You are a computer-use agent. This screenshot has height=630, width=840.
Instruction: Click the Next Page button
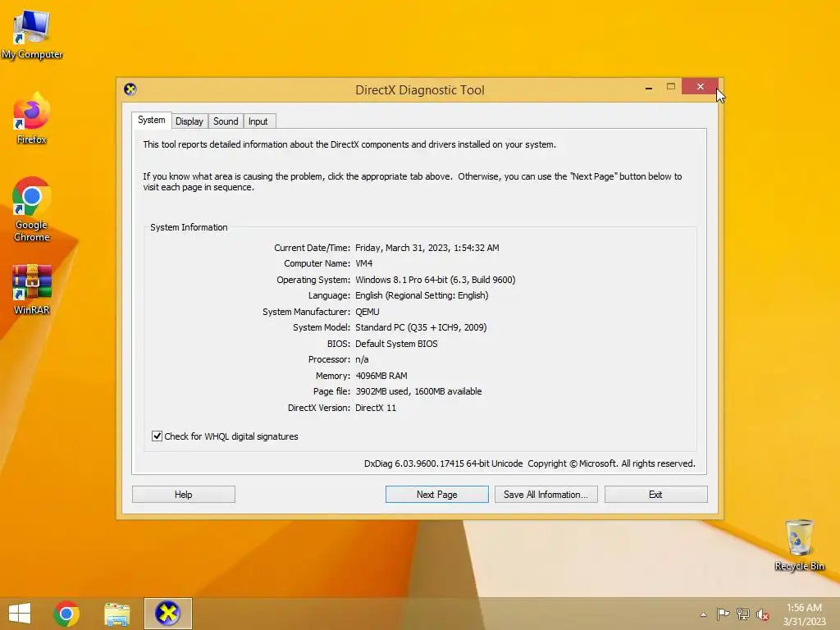coord(436,495)
